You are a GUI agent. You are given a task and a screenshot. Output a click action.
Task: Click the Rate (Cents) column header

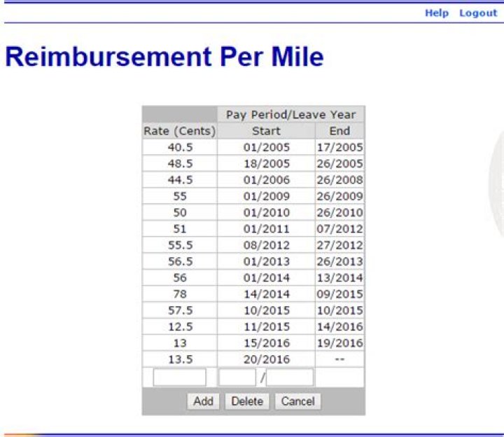pyautogui.click(x=179, y=131)
